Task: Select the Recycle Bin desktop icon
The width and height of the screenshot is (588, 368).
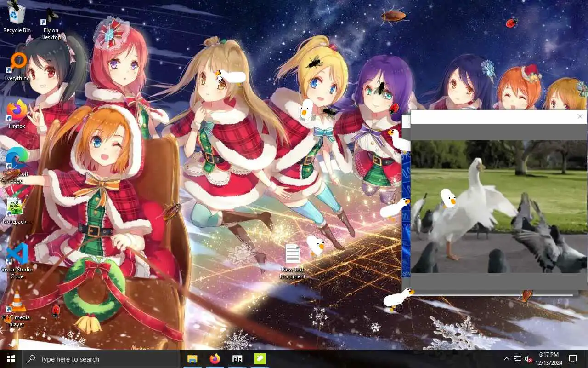Action: [x=17, y=17]
